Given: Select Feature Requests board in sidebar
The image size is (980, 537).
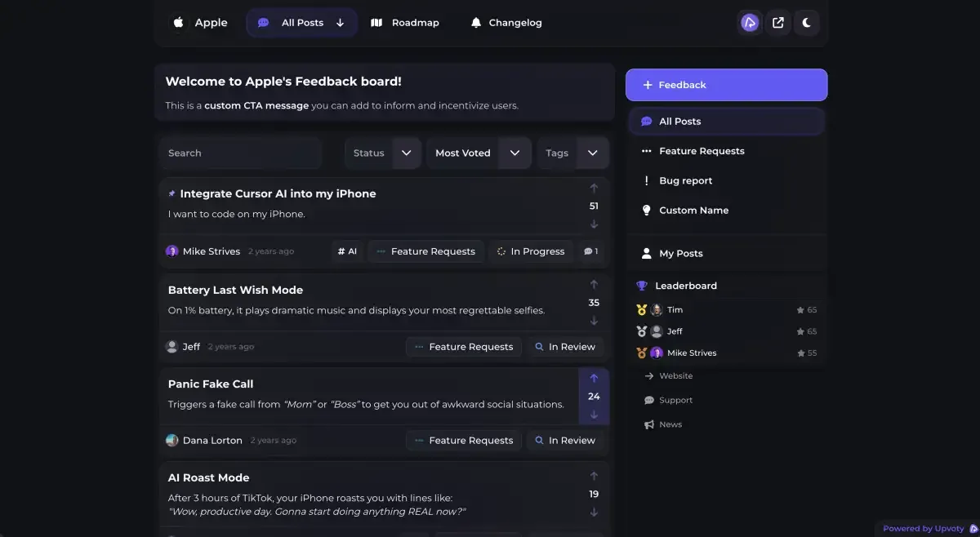Looking at the screenshot, I should pos(726,151).
